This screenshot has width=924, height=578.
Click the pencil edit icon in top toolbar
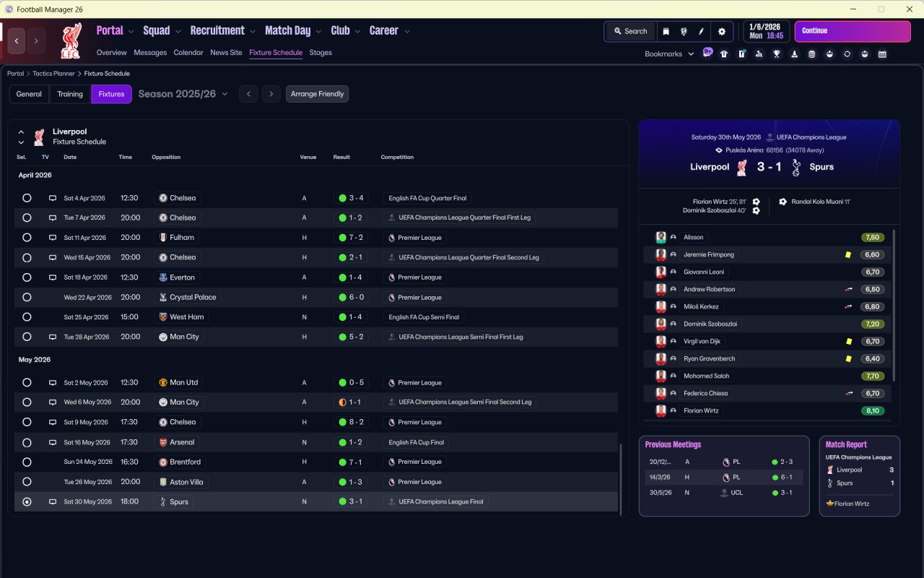click(701, 32)
